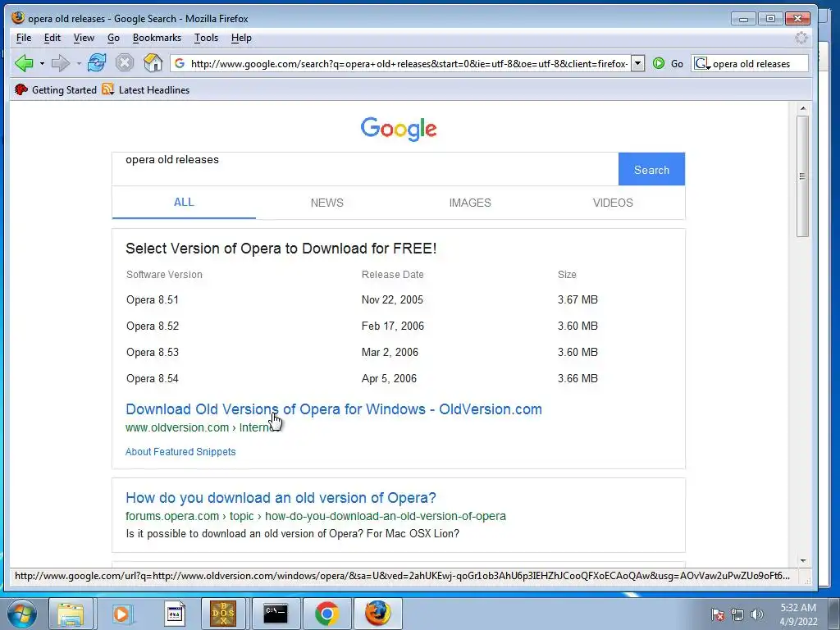This screenshot has height=630, width=840.
Task: Click the blue Search button
Action: (651, 169)
